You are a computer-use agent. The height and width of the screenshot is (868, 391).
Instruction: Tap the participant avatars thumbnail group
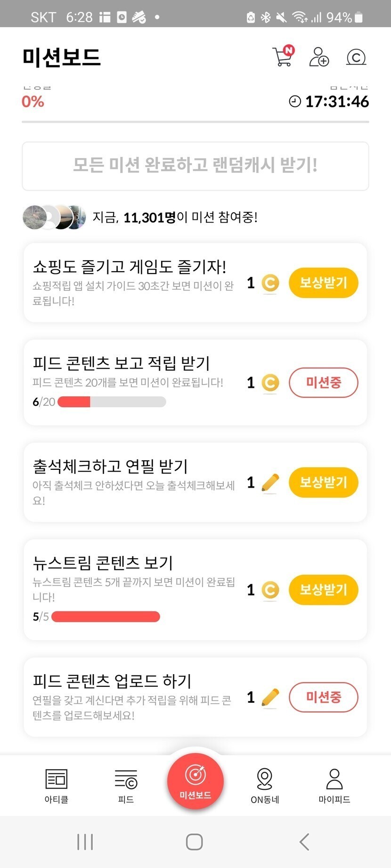tap(54, 217)
